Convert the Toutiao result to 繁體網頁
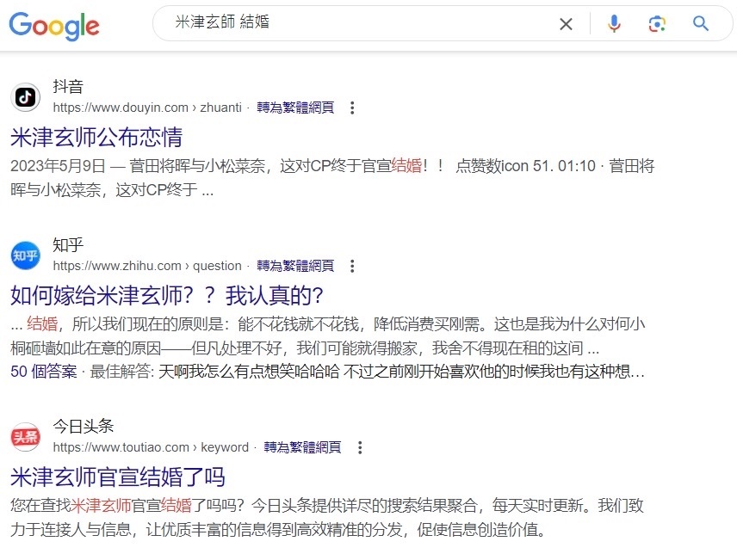The width and height of the screenshot is (737, 560). coord(302,447)
